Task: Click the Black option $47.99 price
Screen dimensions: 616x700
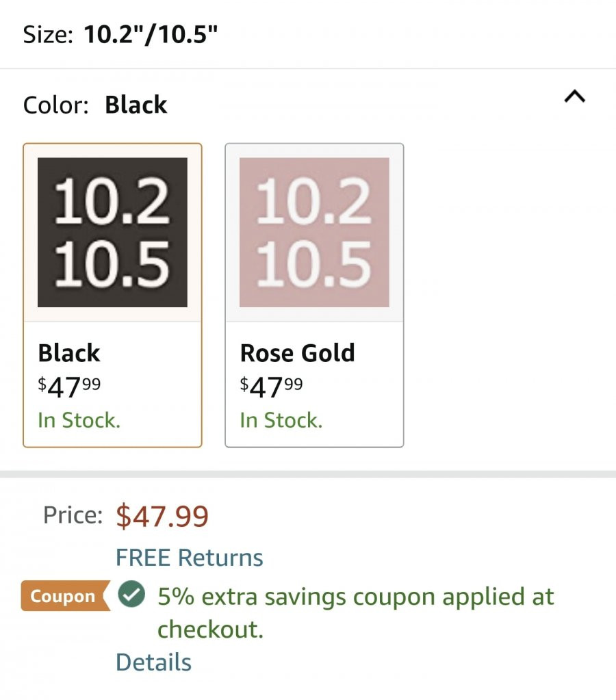Action: [x=69, y=387]
